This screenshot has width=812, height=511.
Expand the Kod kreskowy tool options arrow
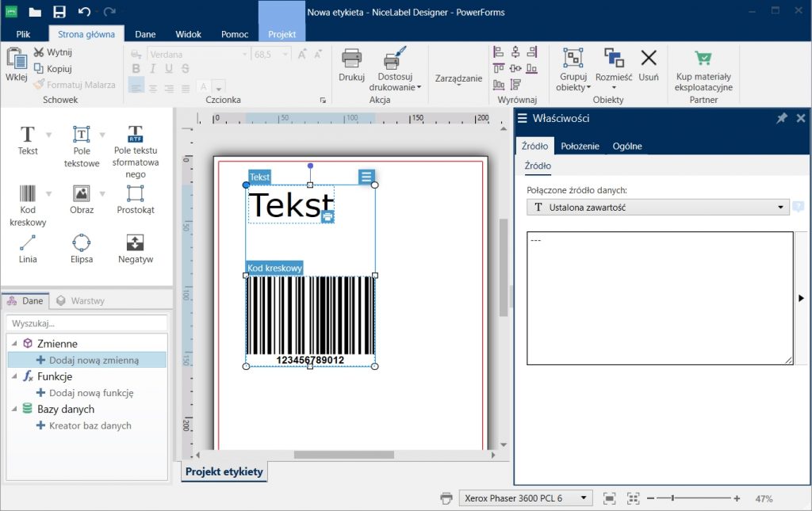point(48,194)
